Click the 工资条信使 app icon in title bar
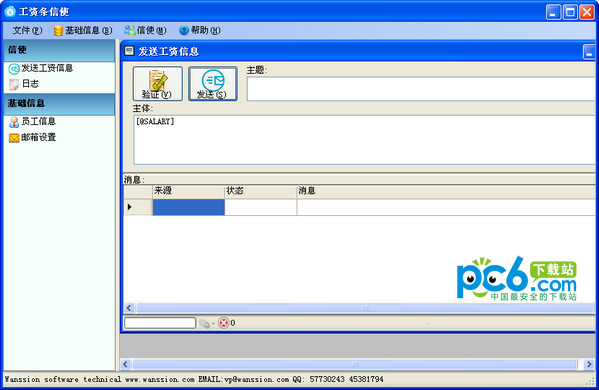 coord(10,11)
